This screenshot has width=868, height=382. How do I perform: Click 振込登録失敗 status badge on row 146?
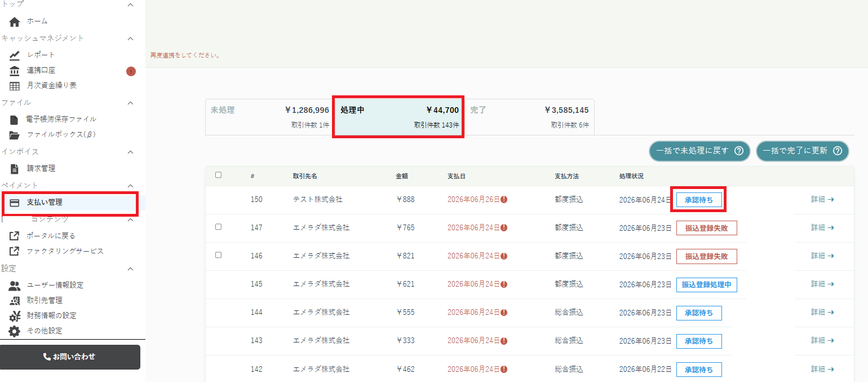click(706, 256)
